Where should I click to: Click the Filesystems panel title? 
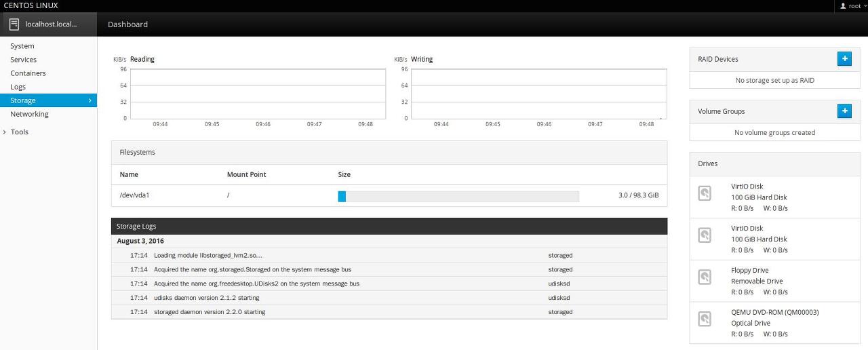pos(137,152)
